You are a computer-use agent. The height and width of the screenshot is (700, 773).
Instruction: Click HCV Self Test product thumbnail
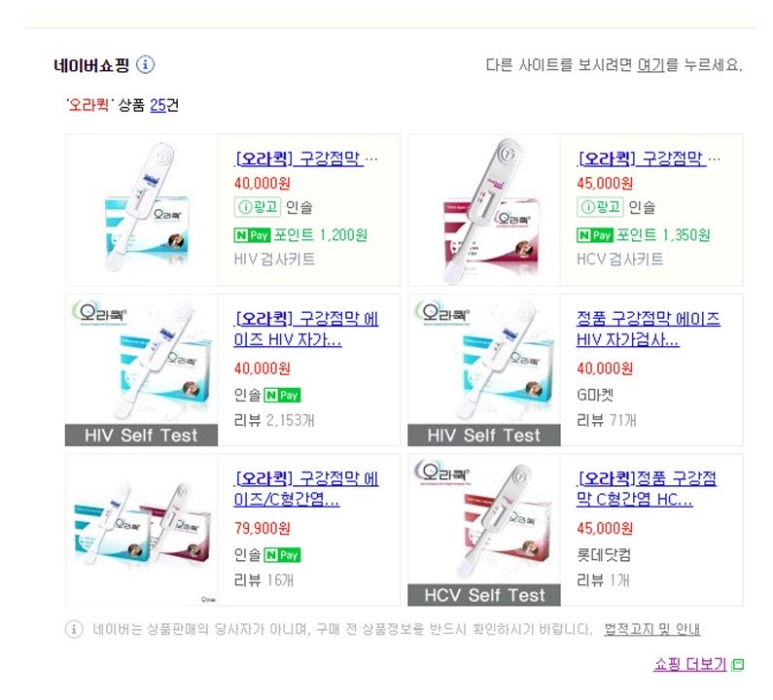pos(484,530)
